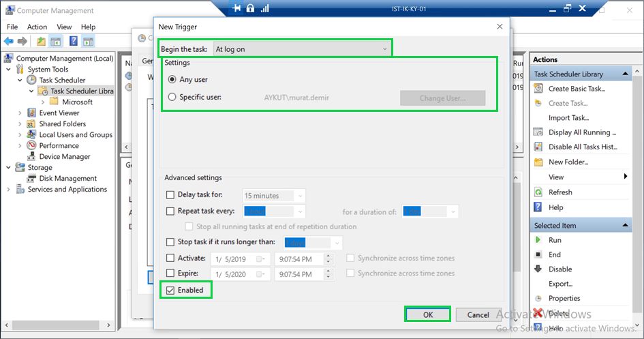The width and height of the screenshot is (644, 339).
Task: Click the Create Basic Task icon
Action: pos(538,89)
